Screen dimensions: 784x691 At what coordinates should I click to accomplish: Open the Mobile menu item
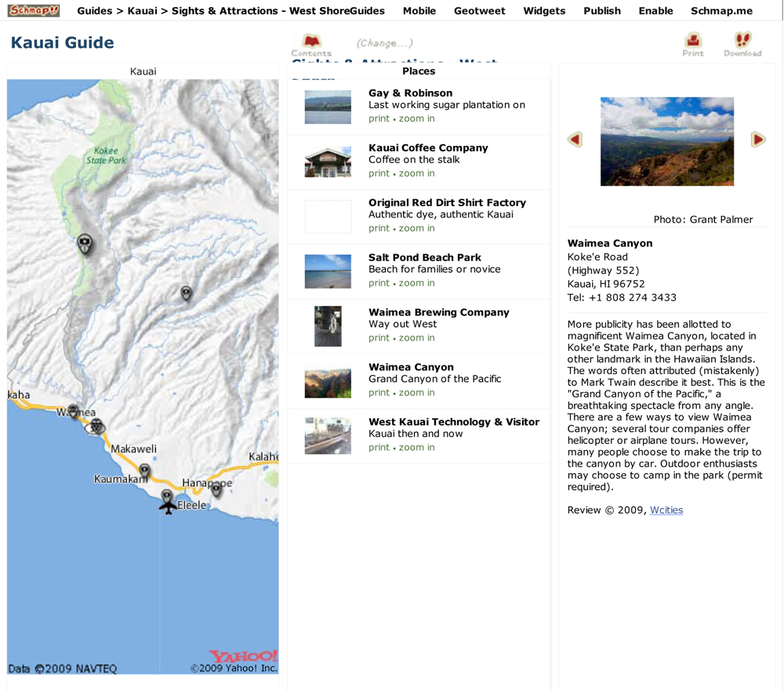pos(419,10)
